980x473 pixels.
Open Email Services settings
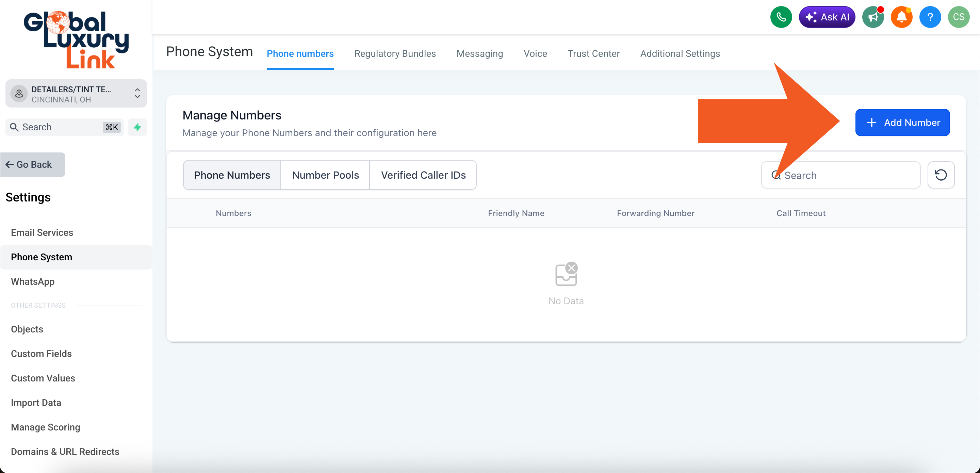click(42, 232)
